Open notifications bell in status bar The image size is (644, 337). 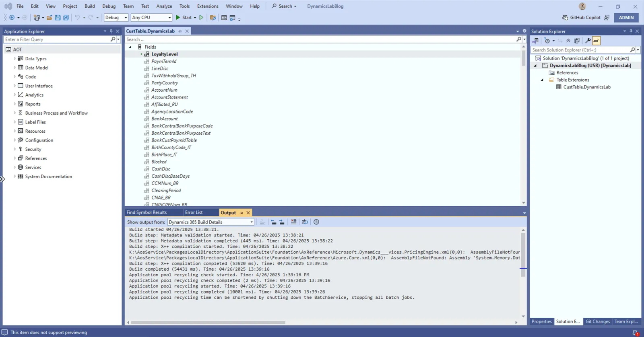(635, 333)
